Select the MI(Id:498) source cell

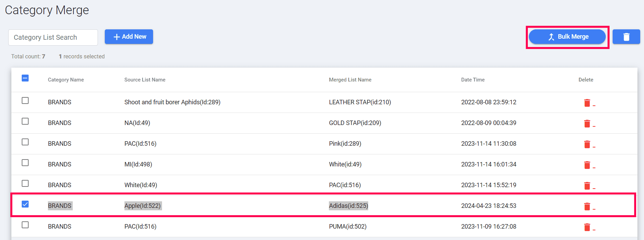[x=138, y=164]
